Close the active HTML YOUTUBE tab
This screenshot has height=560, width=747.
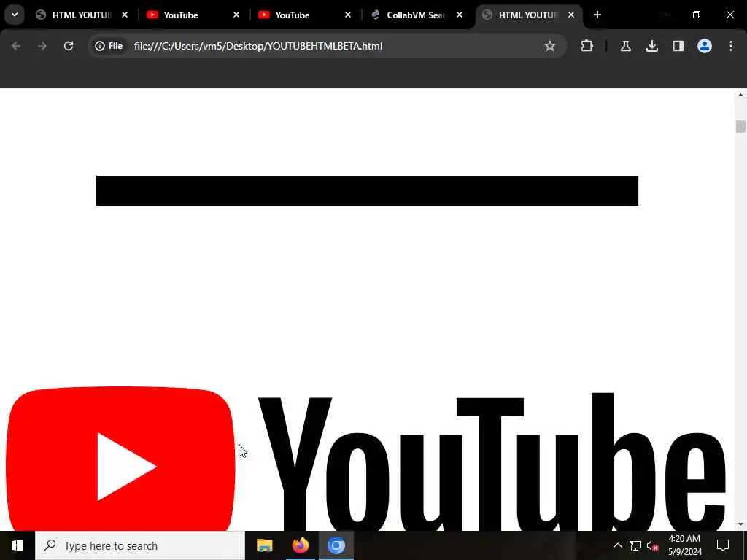pyautogui.click(x=571, y=15)
